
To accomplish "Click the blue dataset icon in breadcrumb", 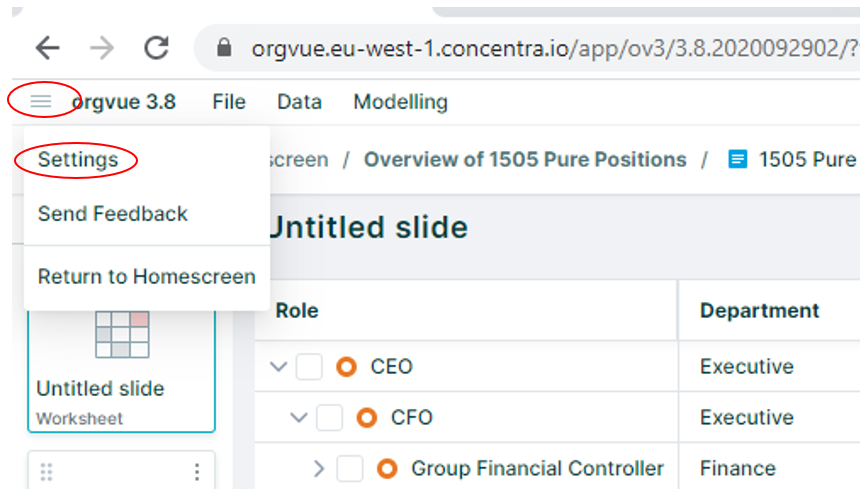I will (x=737, y=160).
